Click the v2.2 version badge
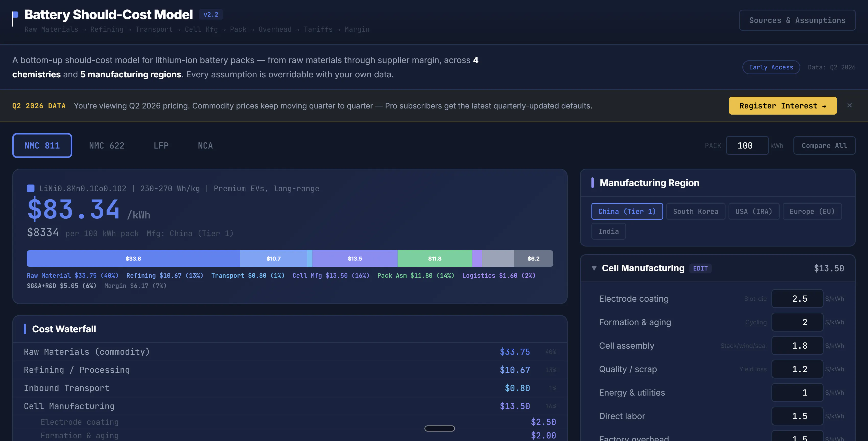This screenshot has width=868, height=441. pyautogui.click(x=211, y=15)
